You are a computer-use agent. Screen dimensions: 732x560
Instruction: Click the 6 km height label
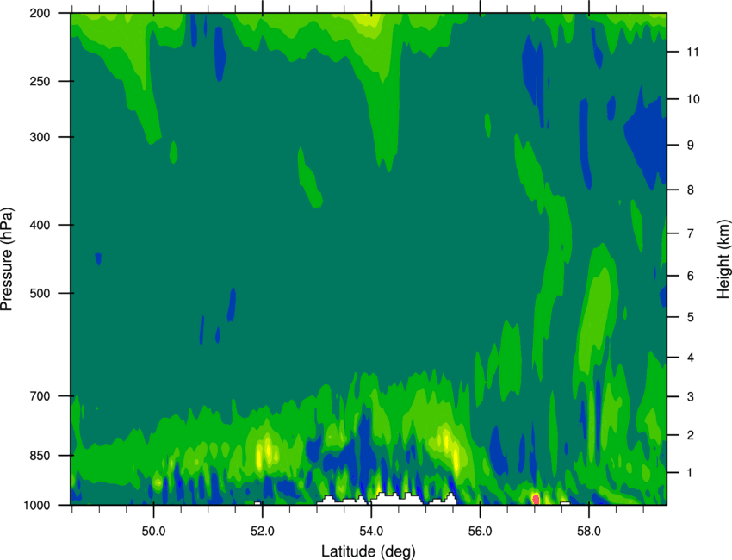click(691, 276)
